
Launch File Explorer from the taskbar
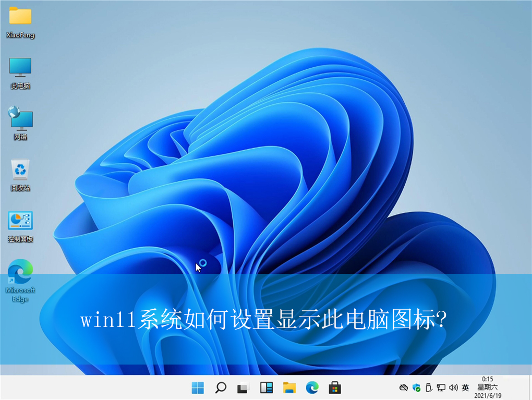point(289,387)
